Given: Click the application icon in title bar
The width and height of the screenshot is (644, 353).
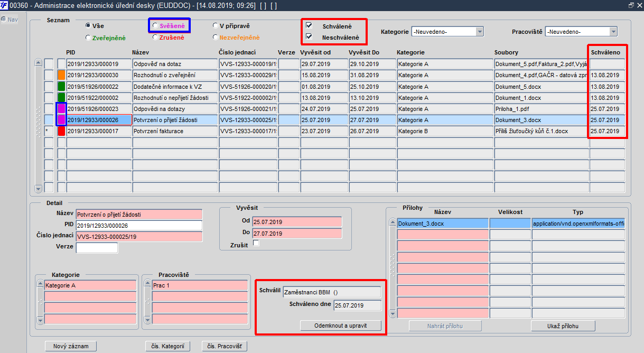Looking at the screenshot, I should point(4,5).
